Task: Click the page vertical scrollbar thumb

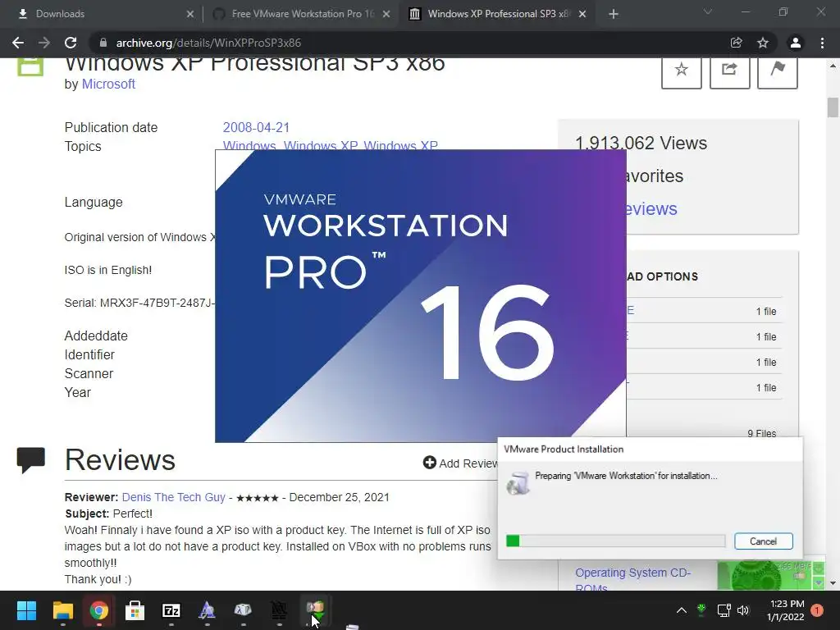Action: (x=833, y=107)
